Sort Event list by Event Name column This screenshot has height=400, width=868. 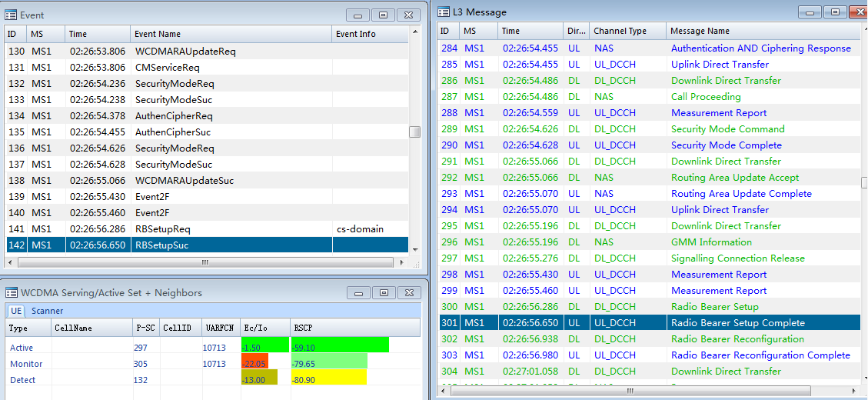pyautogui.click(x=231, y=34)
